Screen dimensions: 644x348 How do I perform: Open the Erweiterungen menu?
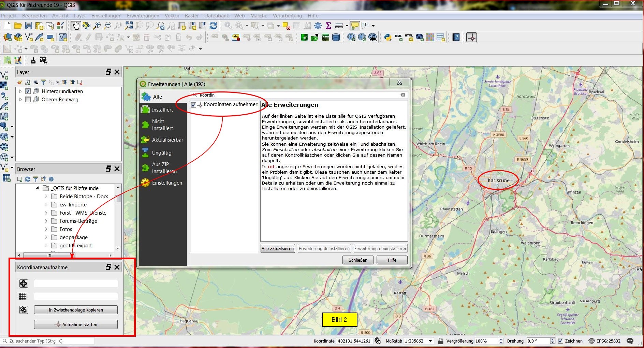coord(143,16)
